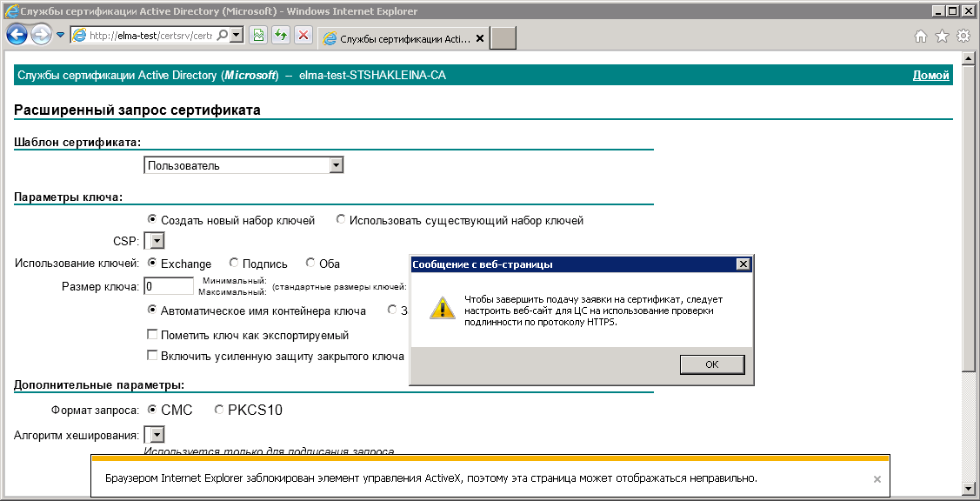This screenshot has width=980, height=501.
Task: Toggle Compatibility View icon in address bar
Action: 258,36
